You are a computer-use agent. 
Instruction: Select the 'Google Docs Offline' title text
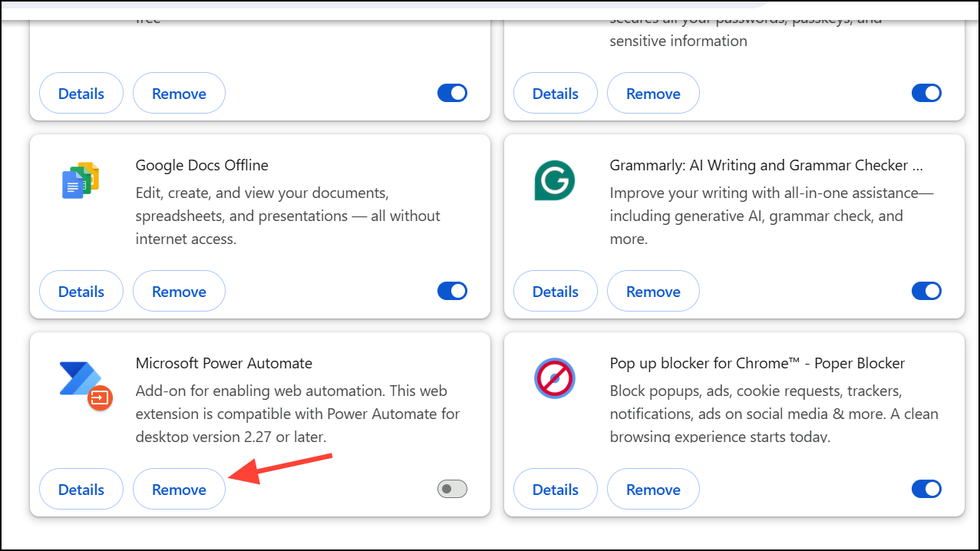click(202, 165)
